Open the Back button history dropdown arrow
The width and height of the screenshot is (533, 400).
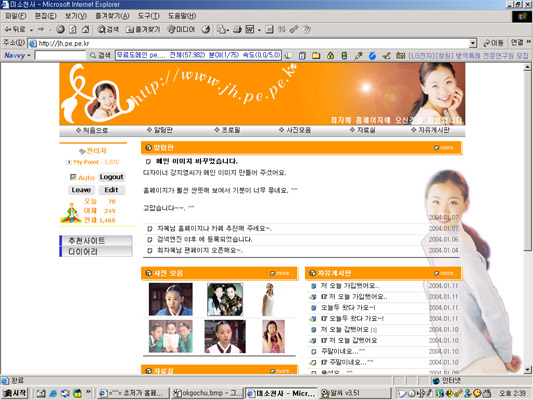coord(31,30)
